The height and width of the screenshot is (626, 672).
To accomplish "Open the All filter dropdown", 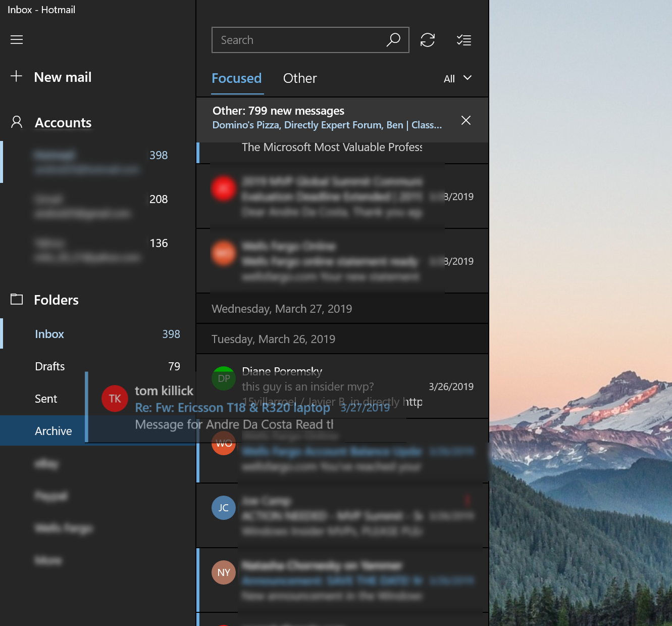I will point(457,78).
